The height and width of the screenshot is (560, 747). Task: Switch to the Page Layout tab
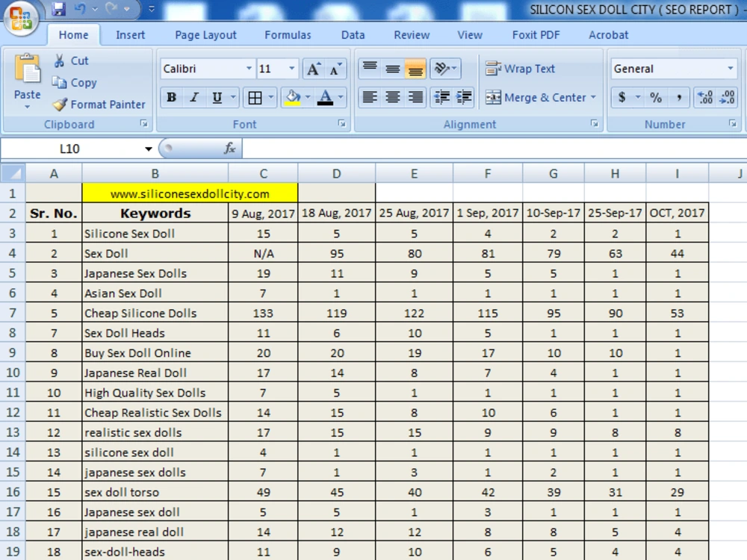[x=205, y=35]
